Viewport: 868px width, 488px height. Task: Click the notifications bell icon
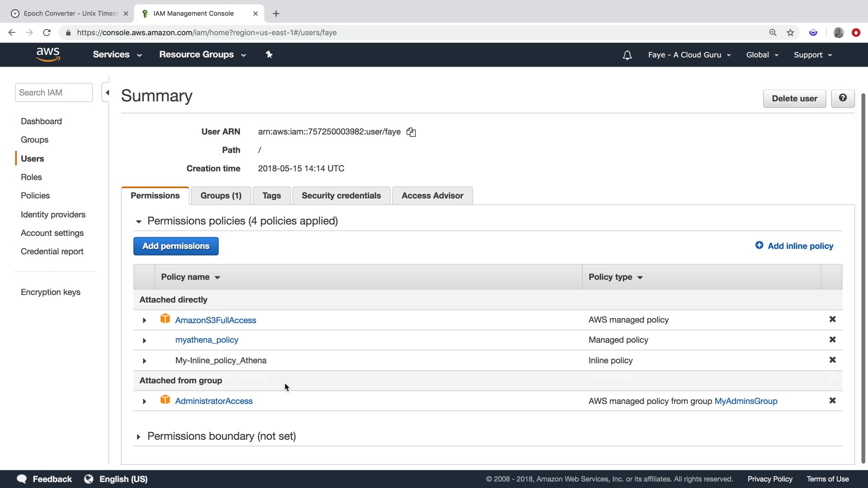pyautogui.click(x=627, y=55)
